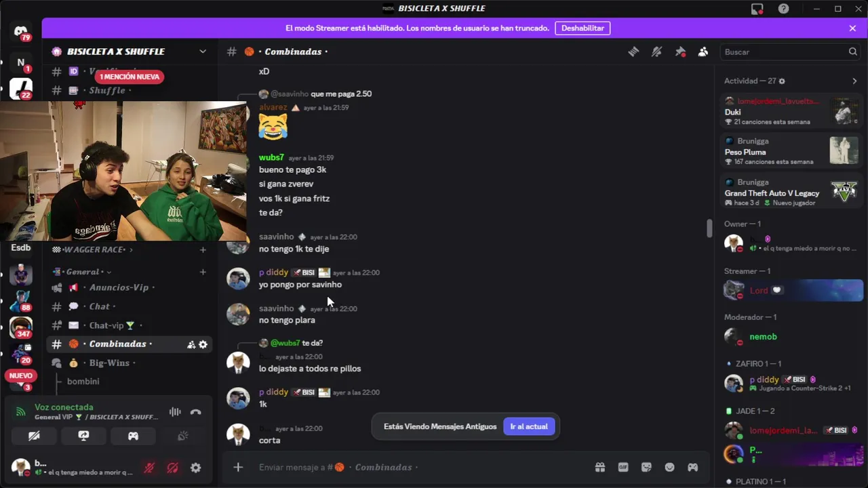Open the threads icon in channel header
Viewport: 868px width, 488px height.
[633, 52]
